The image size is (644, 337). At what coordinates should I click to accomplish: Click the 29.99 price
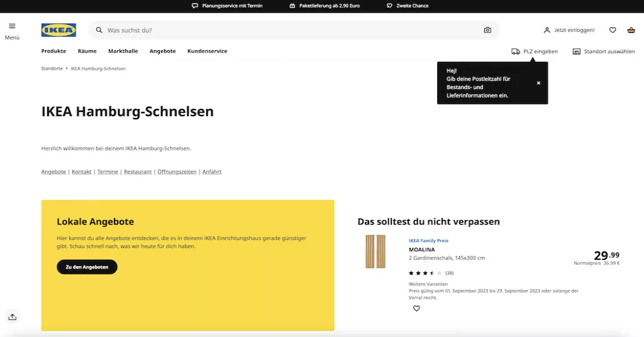point(607,255)
